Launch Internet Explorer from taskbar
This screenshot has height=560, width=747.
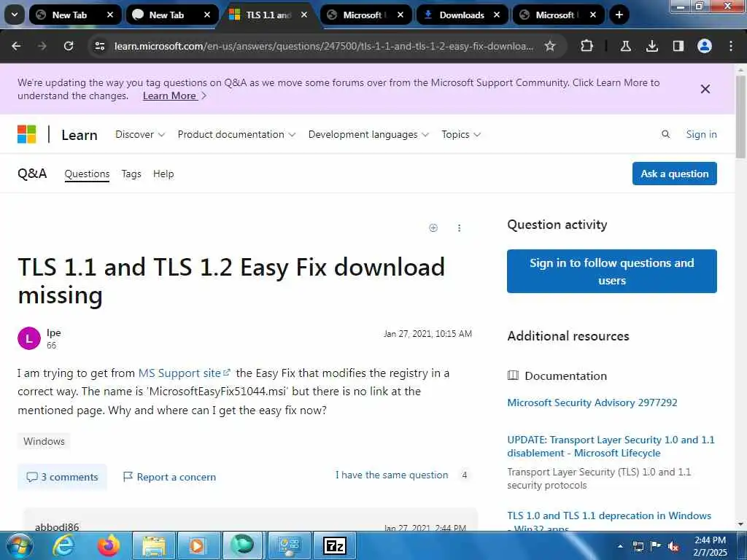pyautogui.click(x=63, y=545)
